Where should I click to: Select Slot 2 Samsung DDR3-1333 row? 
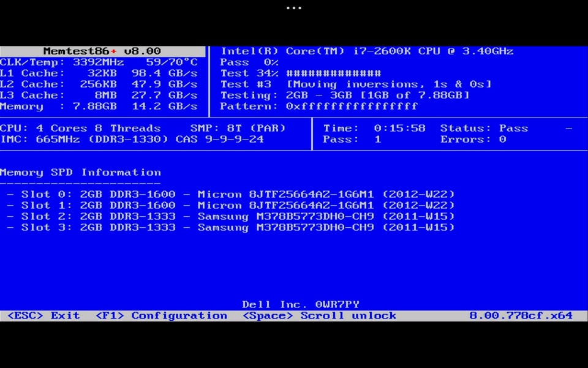click(231, 216)
